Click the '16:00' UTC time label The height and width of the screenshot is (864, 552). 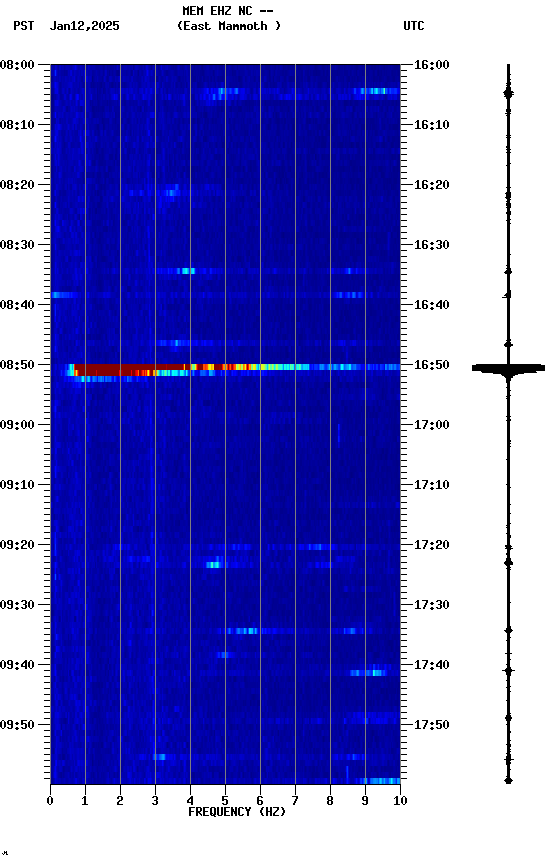click(432, 65)
